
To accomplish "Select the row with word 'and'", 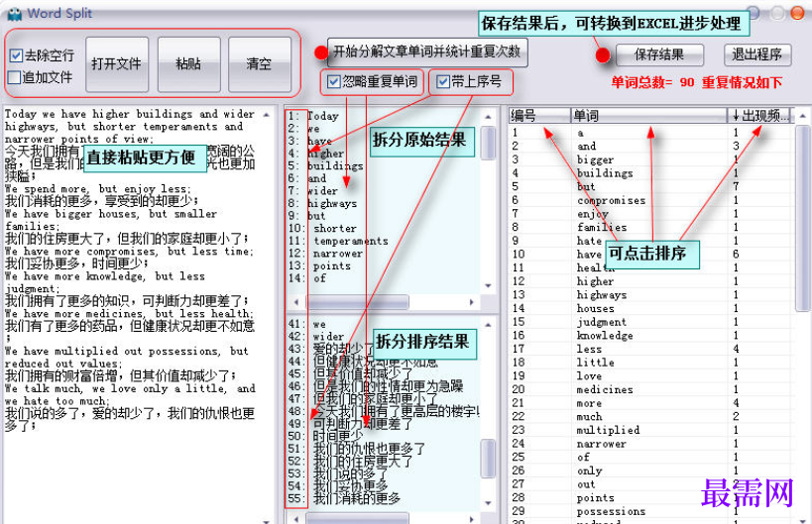I will point(650,147).
